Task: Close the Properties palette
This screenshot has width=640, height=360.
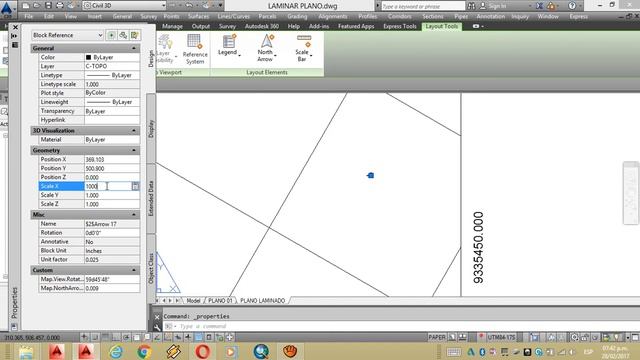Action: [x=15, y=27]
